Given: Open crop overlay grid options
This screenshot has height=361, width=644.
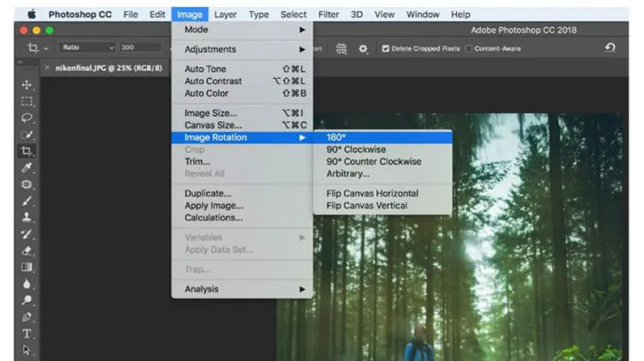Looking at the screenshot, I should coord(341,49).
